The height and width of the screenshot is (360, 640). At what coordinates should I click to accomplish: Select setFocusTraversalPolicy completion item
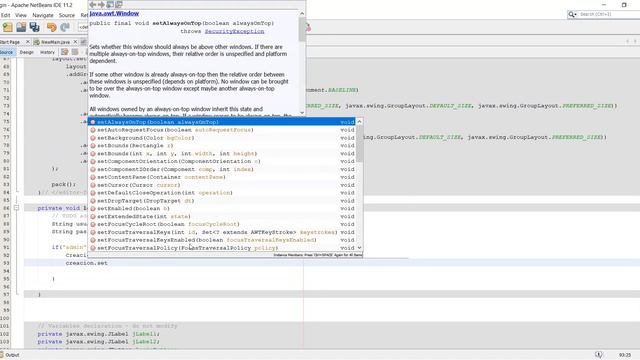222,248
